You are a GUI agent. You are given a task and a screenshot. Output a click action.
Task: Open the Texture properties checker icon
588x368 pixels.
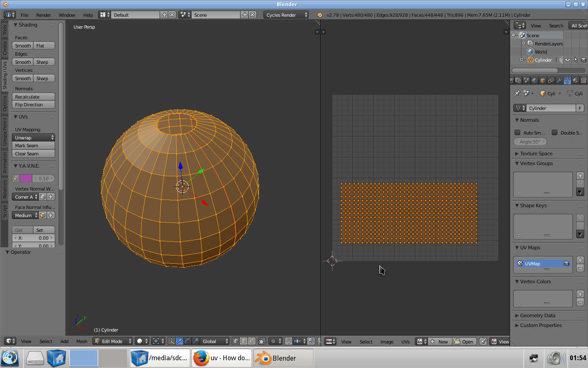pos(584,81)
